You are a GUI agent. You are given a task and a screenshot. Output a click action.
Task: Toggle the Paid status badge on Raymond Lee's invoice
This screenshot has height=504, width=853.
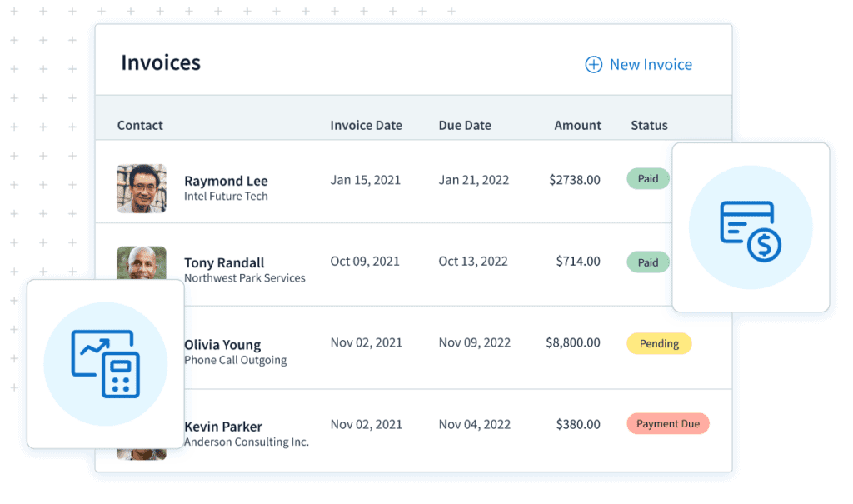(647, 178)
